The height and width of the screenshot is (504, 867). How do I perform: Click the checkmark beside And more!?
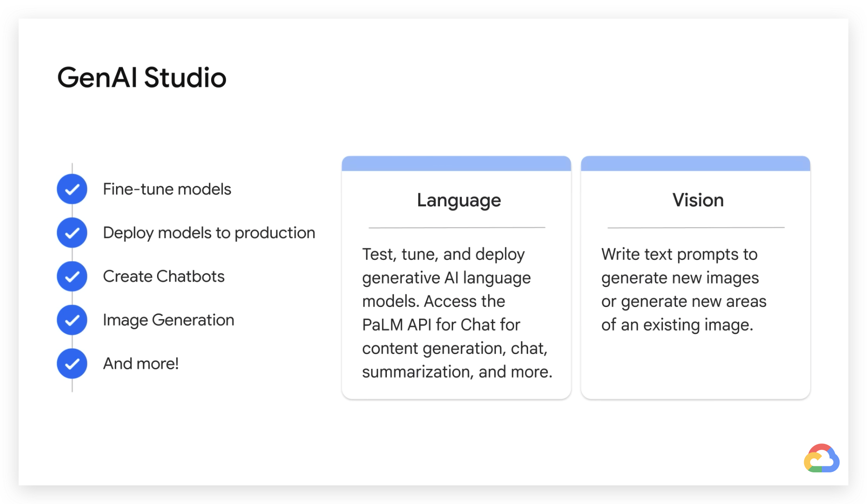72,364
